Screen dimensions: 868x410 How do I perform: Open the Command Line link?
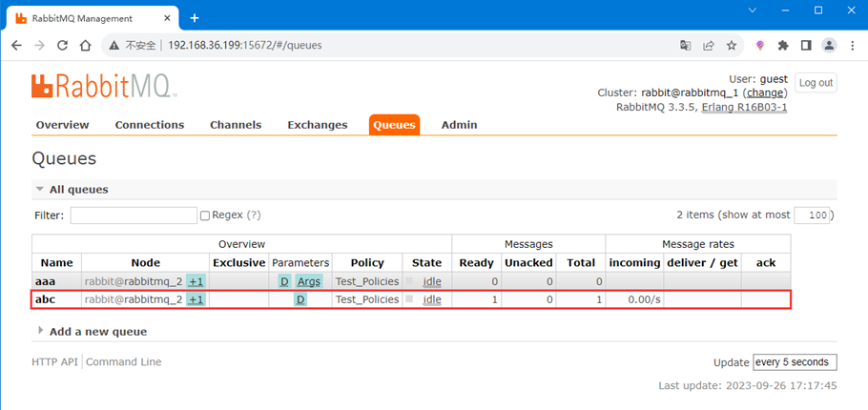click(x=123, y=362)
